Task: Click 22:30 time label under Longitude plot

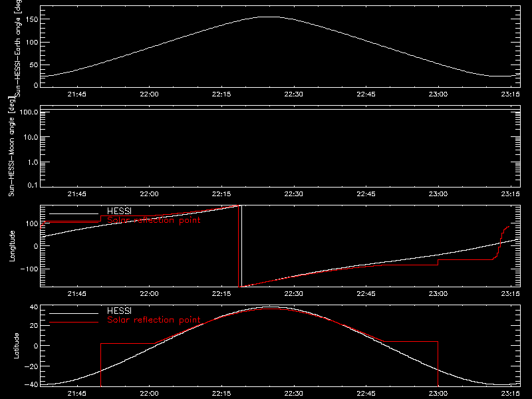Action: (x=293, y=294)
